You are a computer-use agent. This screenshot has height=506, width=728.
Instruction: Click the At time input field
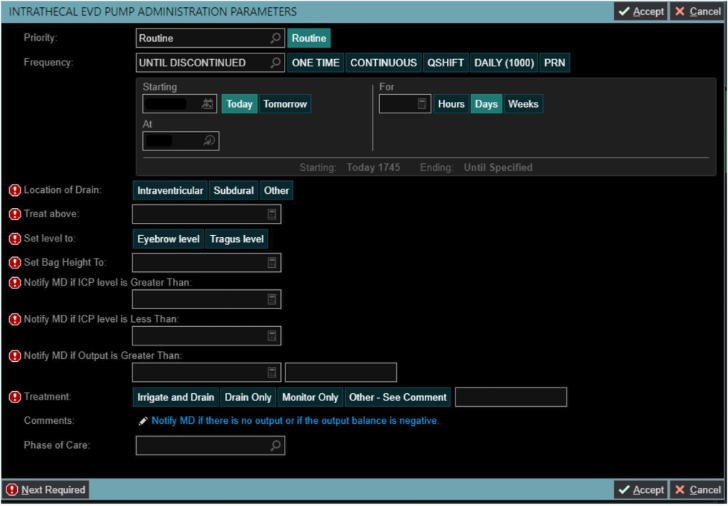tap(181, 141)
